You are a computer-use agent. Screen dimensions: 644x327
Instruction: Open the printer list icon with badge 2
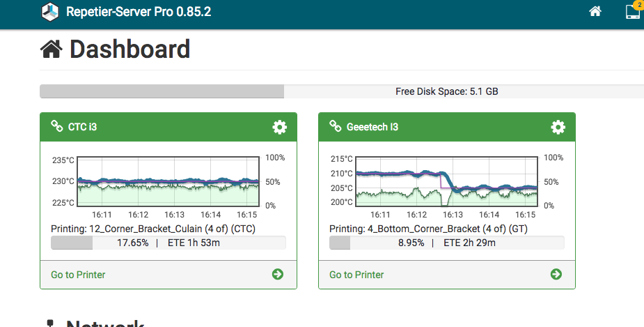(x=633, y=11)
